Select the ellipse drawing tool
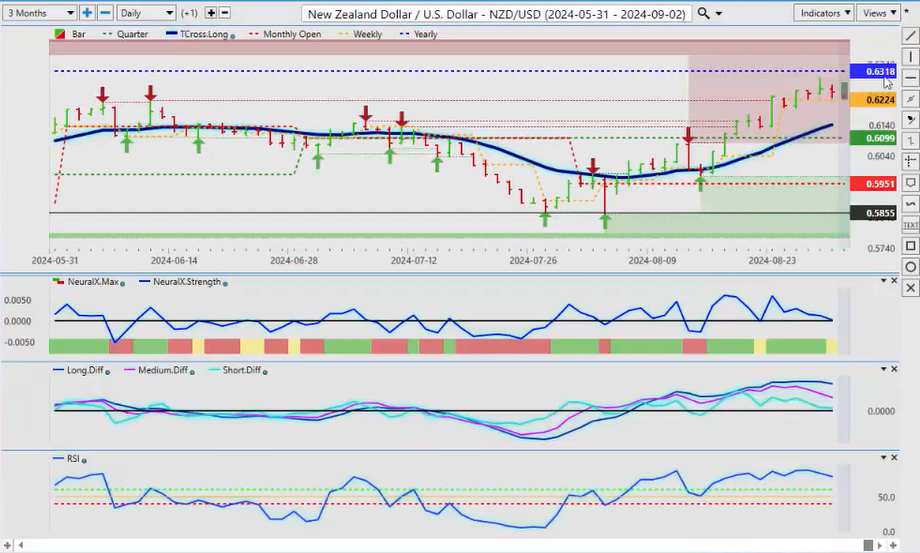Image resolution: width=920 pixels, height=553 pixels. (910, 267)
